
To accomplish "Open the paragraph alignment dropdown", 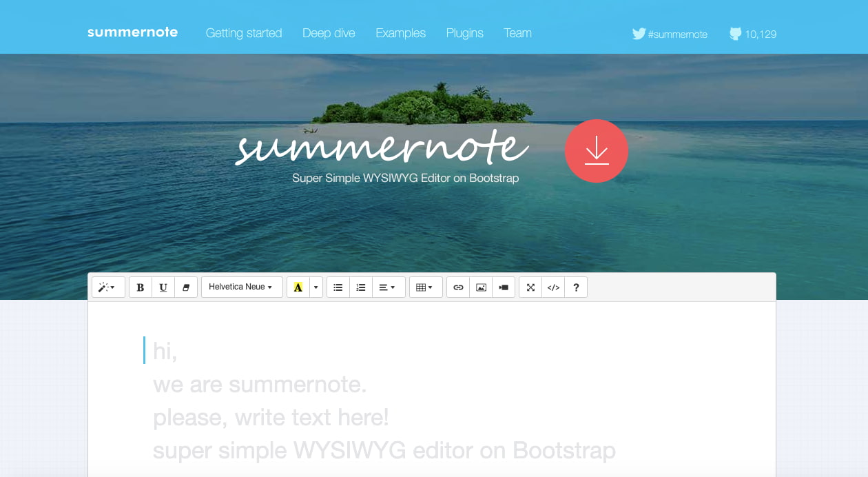I will (x=388, y=287).
